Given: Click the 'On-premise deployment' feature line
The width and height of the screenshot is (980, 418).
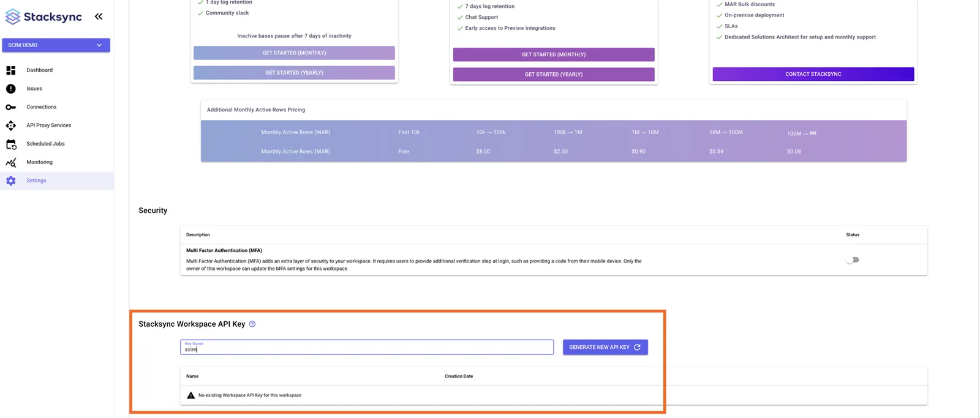Looking at the screenshot, I should (x=755, y=15).
